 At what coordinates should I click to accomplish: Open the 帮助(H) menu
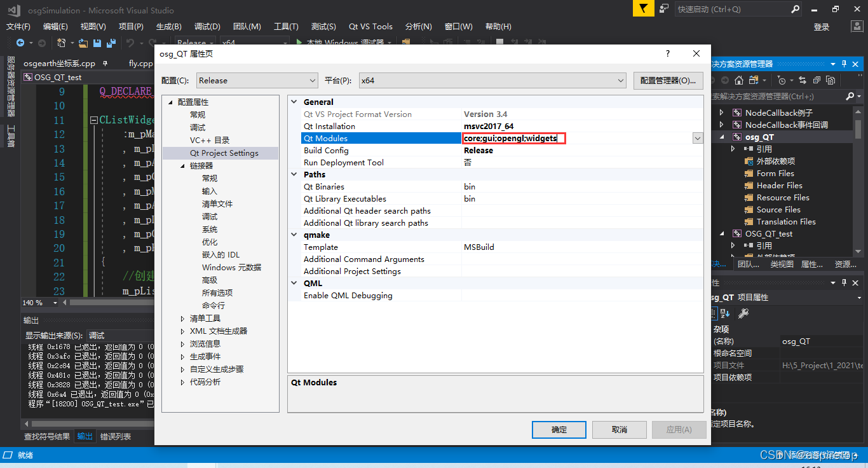[x=498, y=27]
